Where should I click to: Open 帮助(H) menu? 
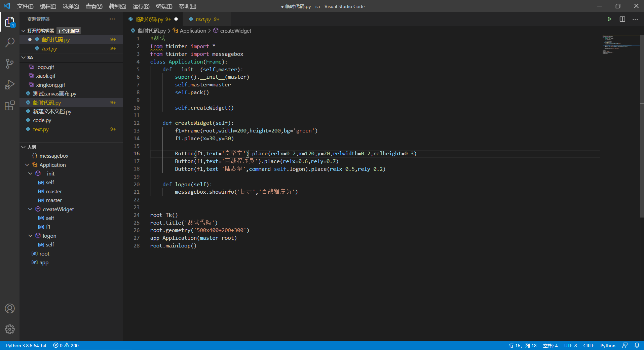coord(188,6)
